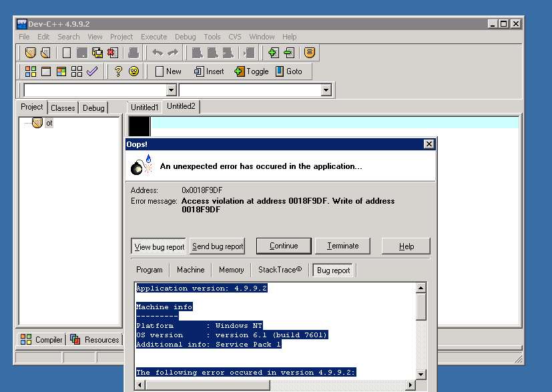Open the View menu

(x=95, y=37)
